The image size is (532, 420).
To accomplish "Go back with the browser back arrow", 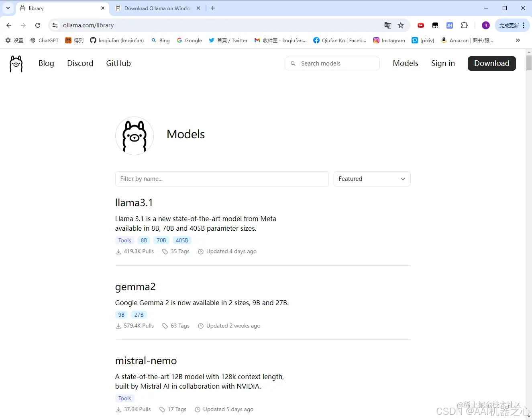I will pos(9,25).
